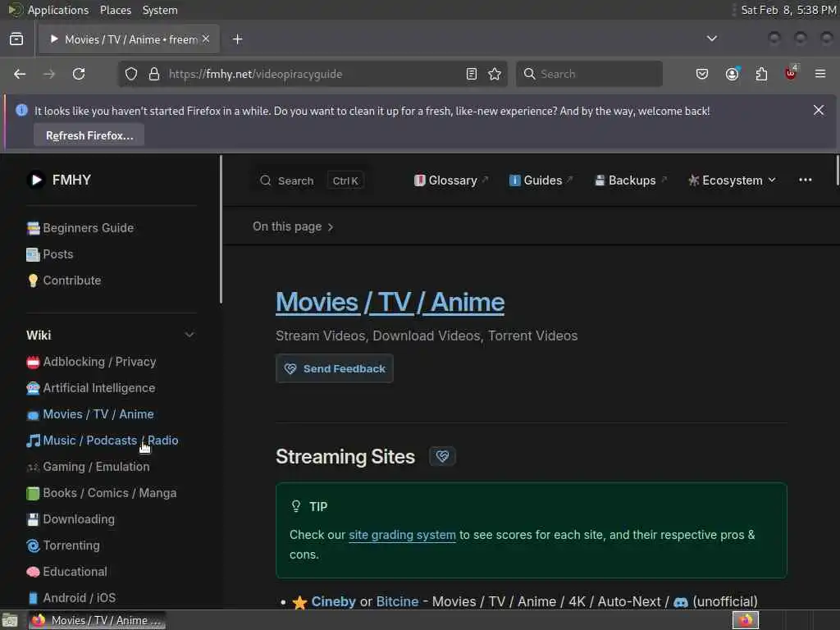
Task: Open the Firefox hamburger menu
Action: [820, 74]
